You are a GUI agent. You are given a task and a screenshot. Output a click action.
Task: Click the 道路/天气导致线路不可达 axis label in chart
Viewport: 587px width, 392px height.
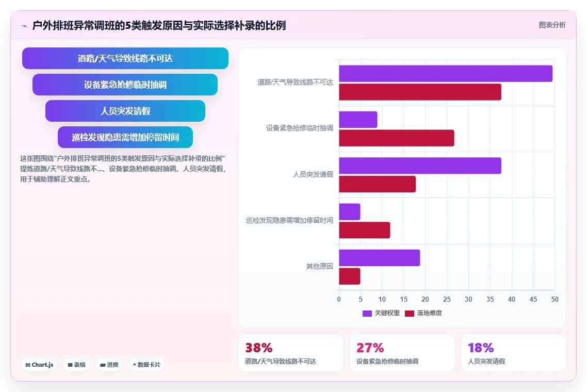pos(295,82)
